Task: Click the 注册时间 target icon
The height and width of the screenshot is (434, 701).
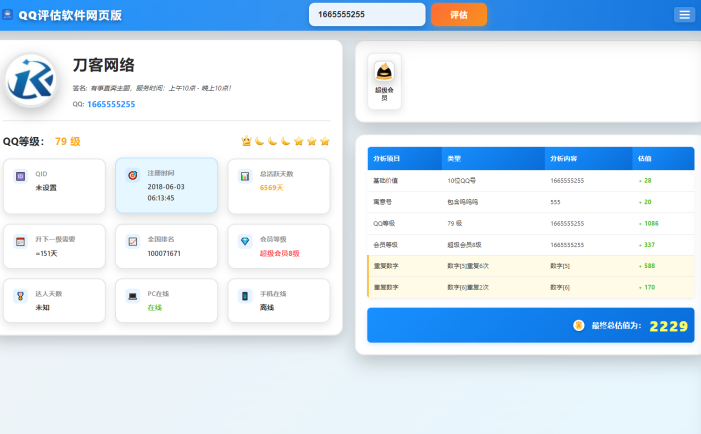Action: pos(132,176)
